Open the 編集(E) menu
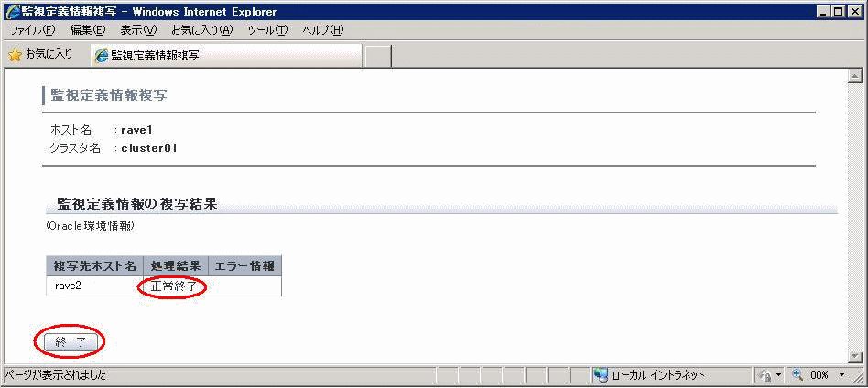The height and width of the screenshot is (388, 868). pyautogui.click(x=88, y=30)
